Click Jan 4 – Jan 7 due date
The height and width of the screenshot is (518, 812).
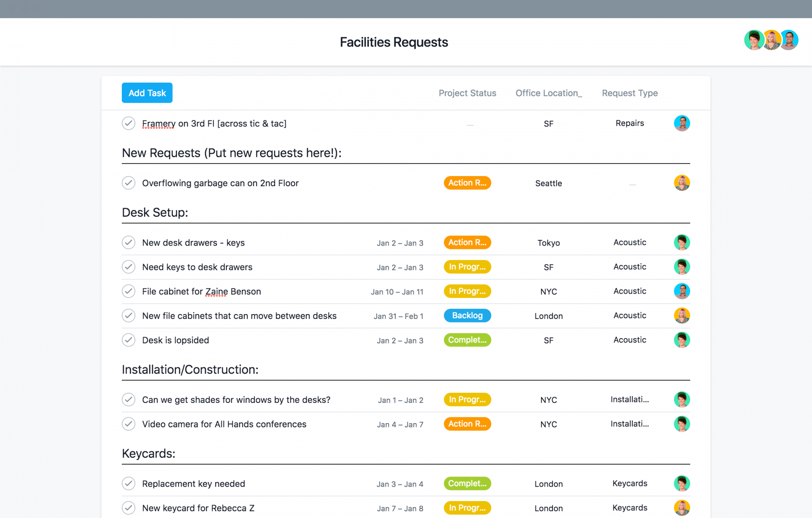coord(400,425)
